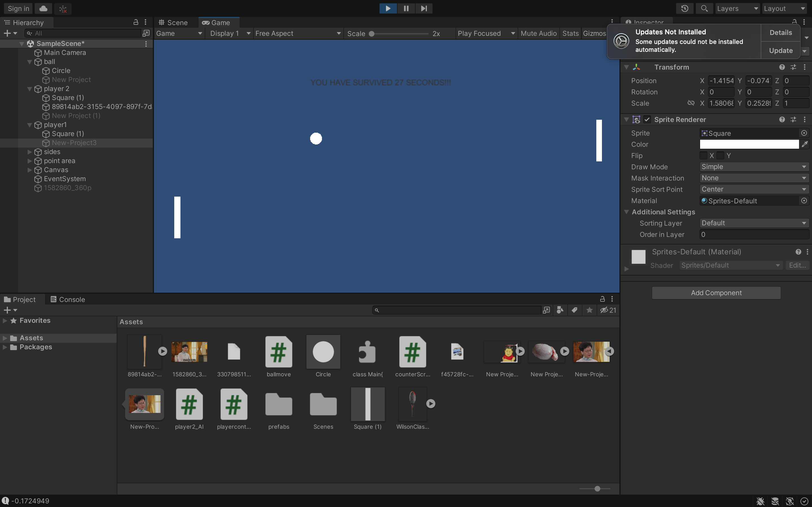Open Undo History icon in top bar
The image size is (812, 507).
click(685, 8)
